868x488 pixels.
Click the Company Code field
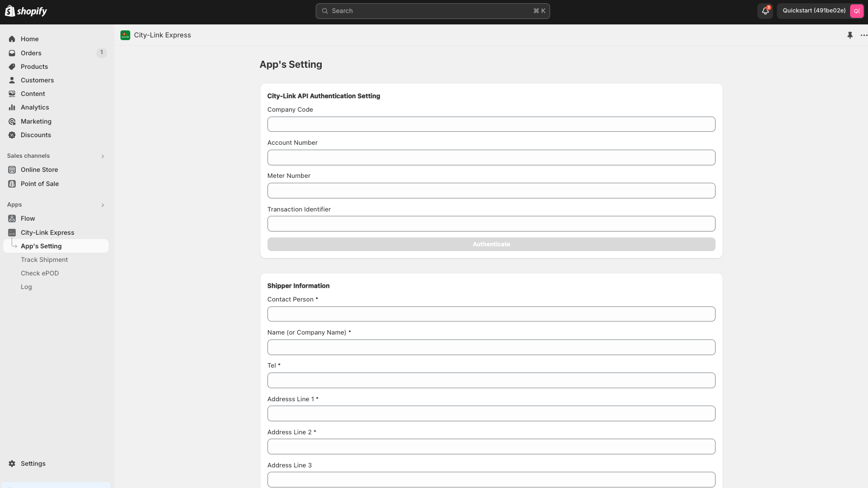491,124
